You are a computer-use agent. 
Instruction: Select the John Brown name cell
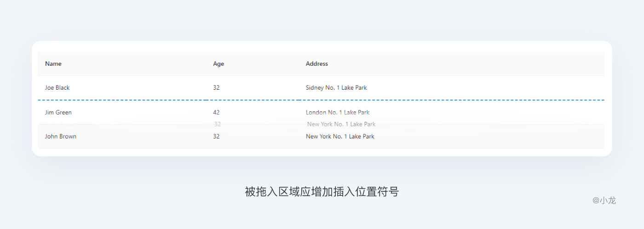coord(61,137)
